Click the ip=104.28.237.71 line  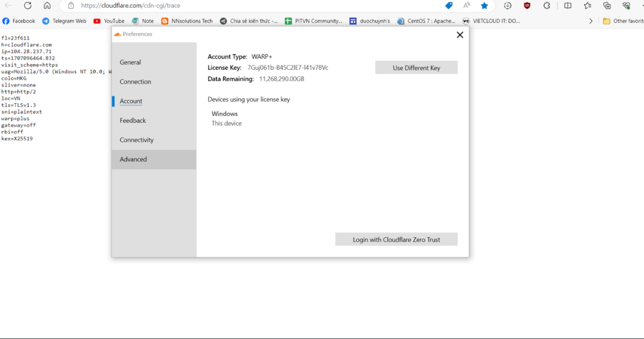coord(26,52)
